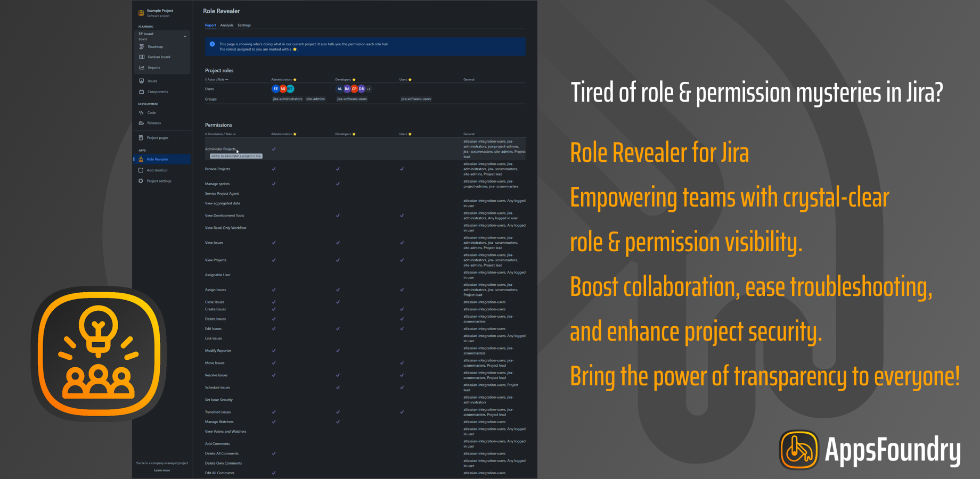This screenshot has width=980, height=479.
Task: Expand the EP board dropdown chevron
Action: [185, 36]
